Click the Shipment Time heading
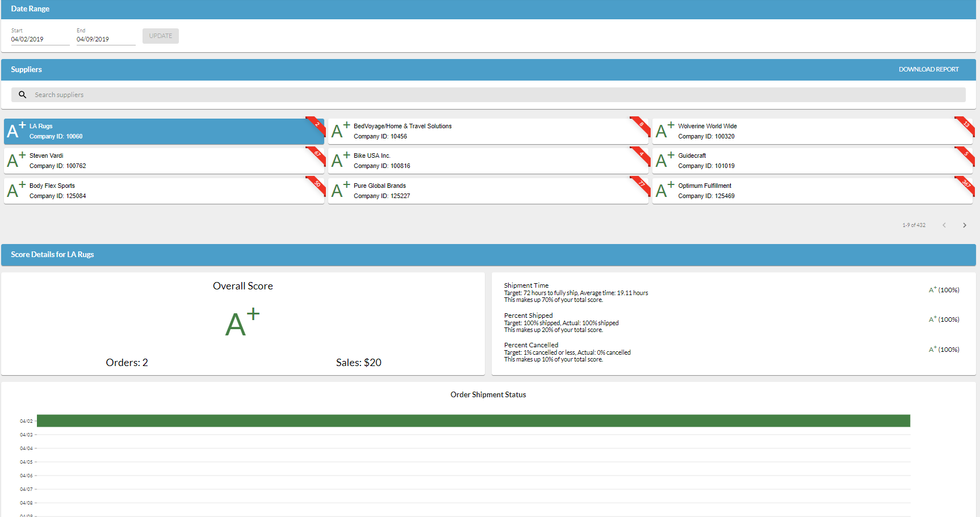 (526, 285)
